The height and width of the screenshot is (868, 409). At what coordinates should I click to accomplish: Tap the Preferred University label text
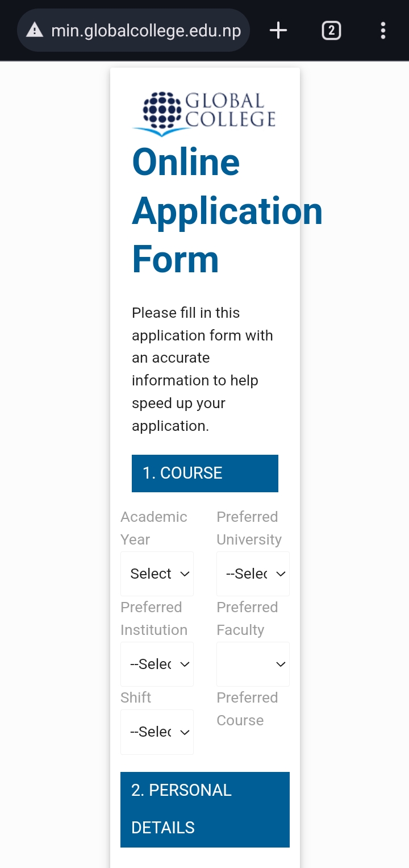(x=249, y=528)
